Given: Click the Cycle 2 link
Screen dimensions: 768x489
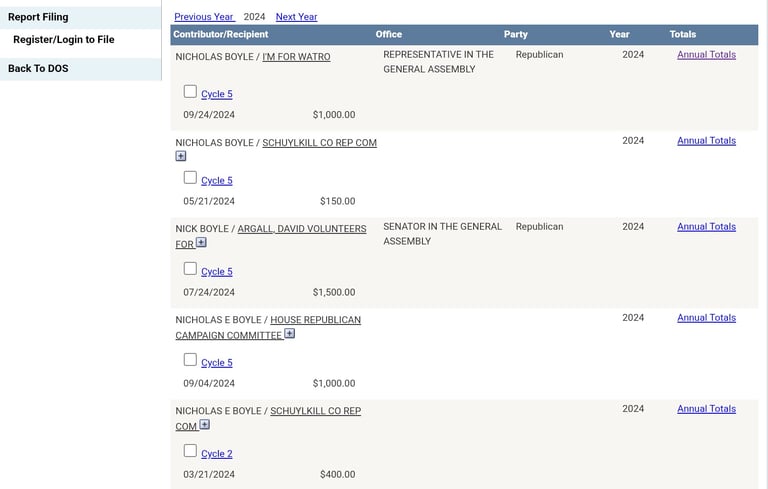Looking at the screenshot, I should (216, 454).
